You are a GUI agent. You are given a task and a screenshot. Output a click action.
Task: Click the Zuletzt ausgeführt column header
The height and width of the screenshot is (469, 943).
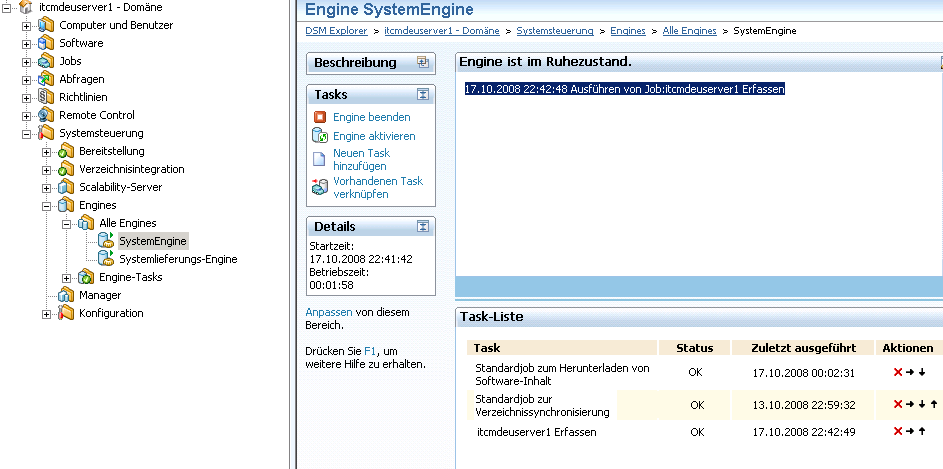pos(802,348)
